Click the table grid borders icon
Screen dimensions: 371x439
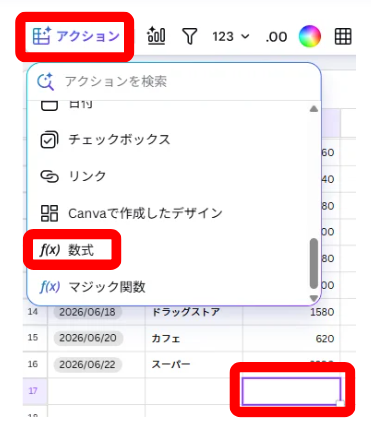(x=343, y=36)
